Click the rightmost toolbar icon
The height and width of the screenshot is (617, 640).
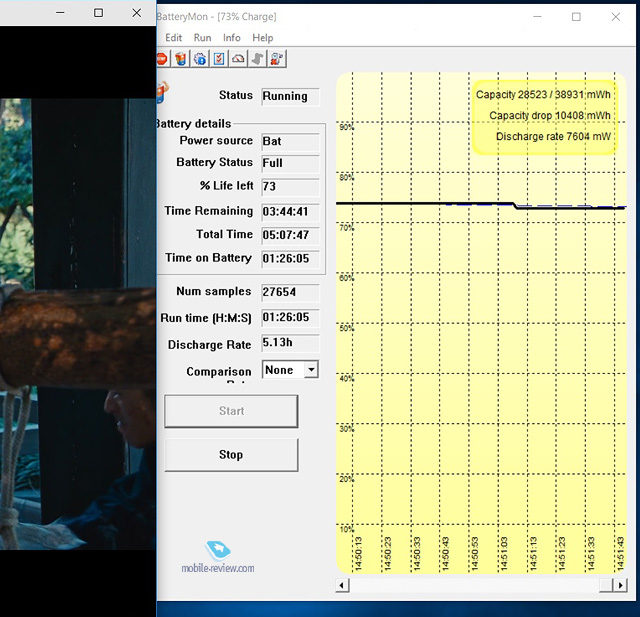[x=277, y=59]
